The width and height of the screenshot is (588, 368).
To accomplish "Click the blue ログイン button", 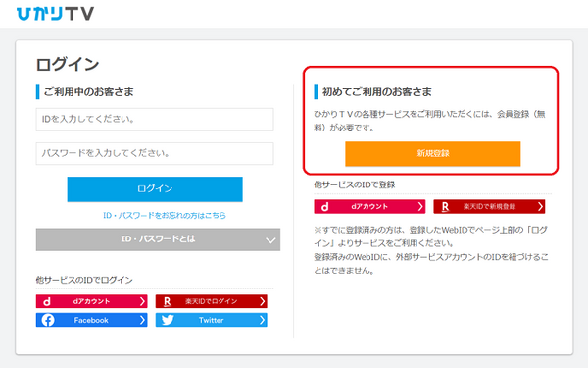I will [155, 188].
